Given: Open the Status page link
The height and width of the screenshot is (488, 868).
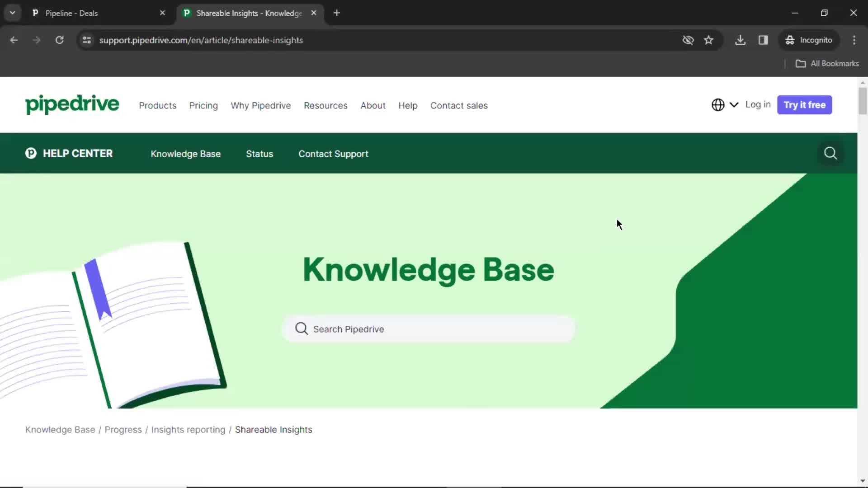Looking at the screenshot, I should pos(259,154).
